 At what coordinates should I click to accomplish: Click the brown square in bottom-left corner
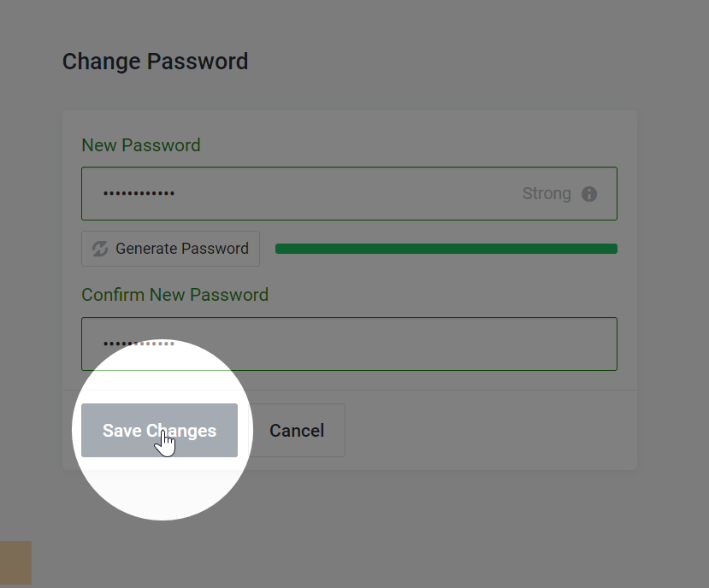tap(16, 562)
